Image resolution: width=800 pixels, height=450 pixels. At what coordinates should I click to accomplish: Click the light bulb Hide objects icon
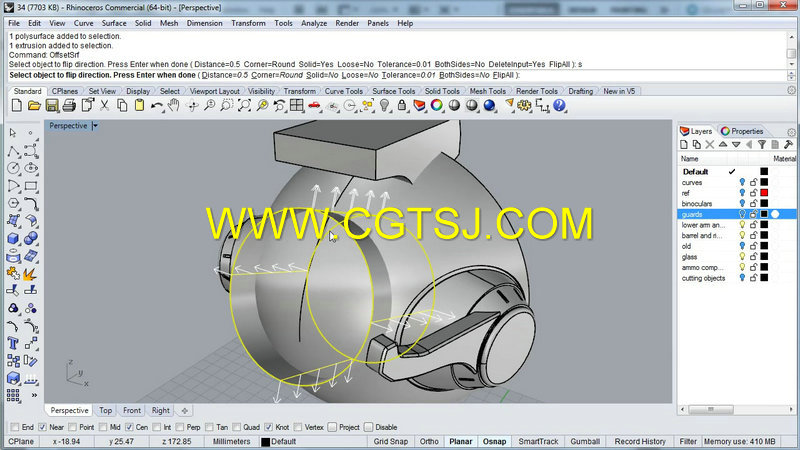click(385, 106)
